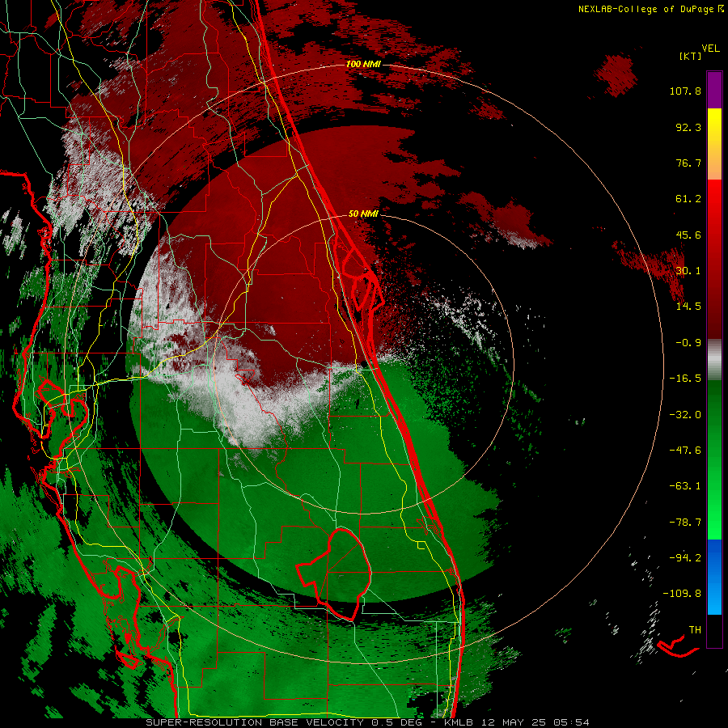Click the 76.7 velocity scale value
Viewport: 728px width, 728px height.
click(x=688, y=163)
